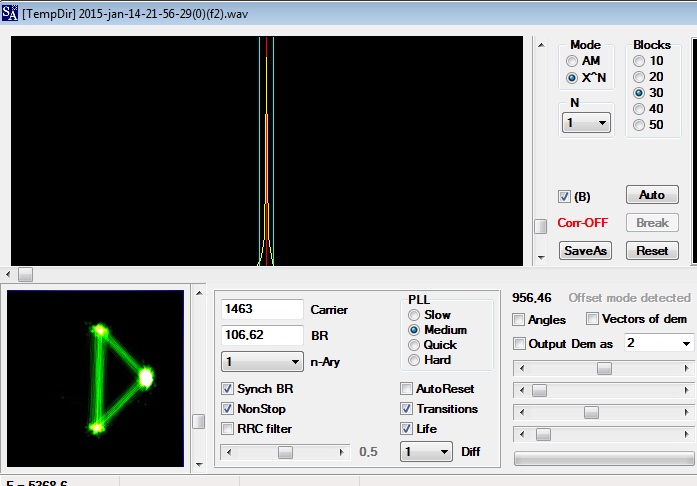Select AM mode radio button

tap(572, 61)
